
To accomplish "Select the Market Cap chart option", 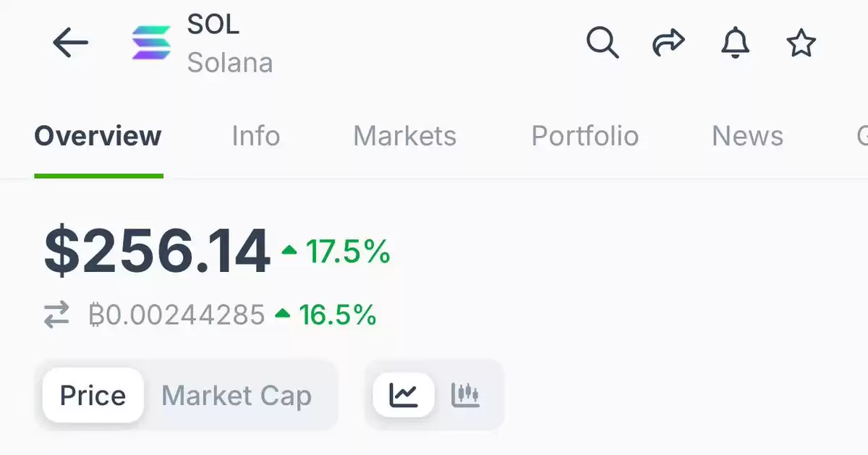I will (237, 396).
